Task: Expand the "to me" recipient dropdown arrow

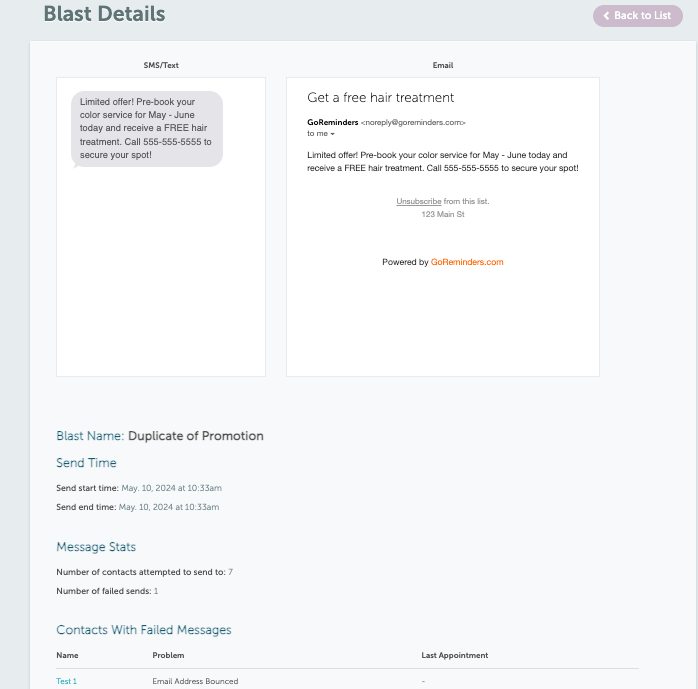Action: tap(333, 134)
